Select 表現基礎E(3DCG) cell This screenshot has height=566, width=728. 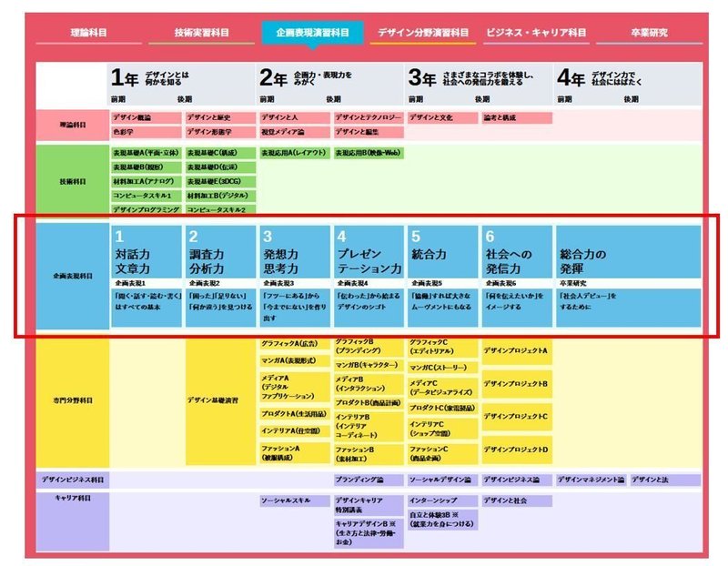[x=220, y=182]
